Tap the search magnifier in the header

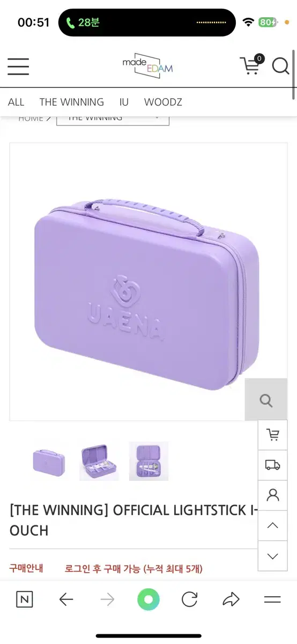point(280,66)
